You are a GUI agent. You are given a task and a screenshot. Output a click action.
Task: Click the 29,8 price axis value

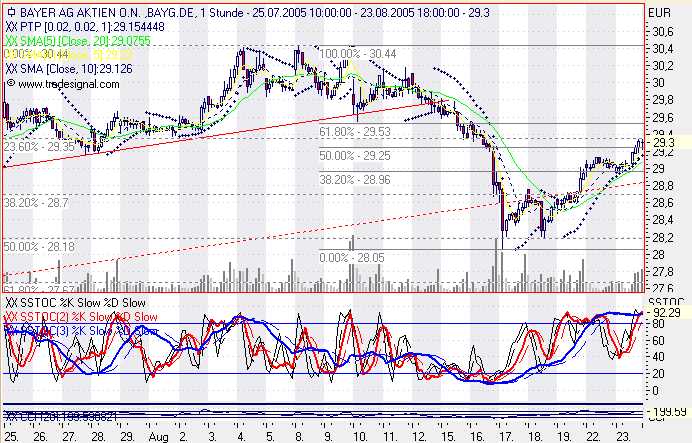663,101
